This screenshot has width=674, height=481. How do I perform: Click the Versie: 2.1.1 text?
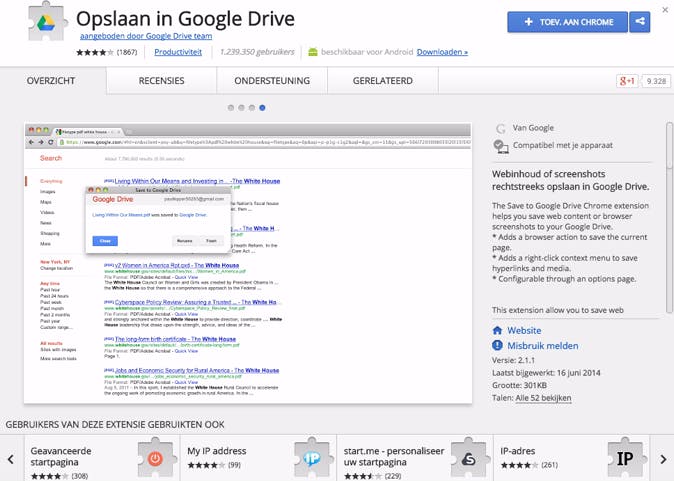[x=513, y=360]
